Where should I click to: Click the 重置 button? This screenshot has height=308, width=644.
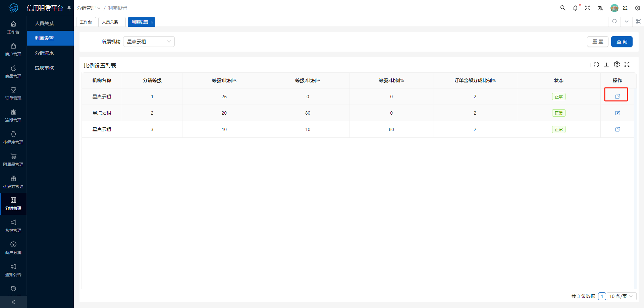coord(597,42)
